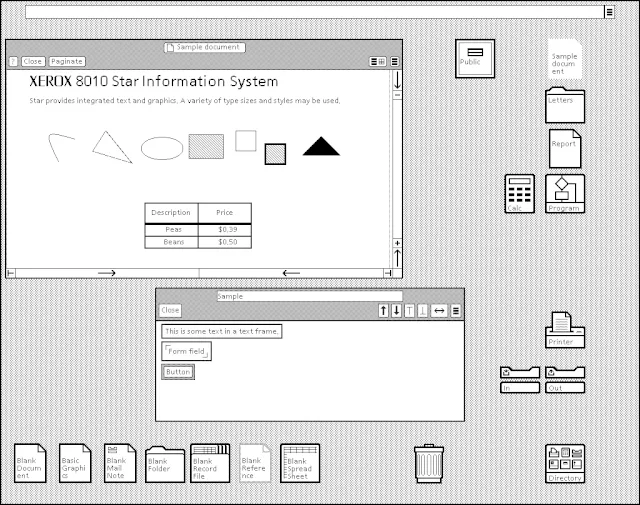Open the document window's menu icon
The image size is (640, 505).
[x=394, y=62]
